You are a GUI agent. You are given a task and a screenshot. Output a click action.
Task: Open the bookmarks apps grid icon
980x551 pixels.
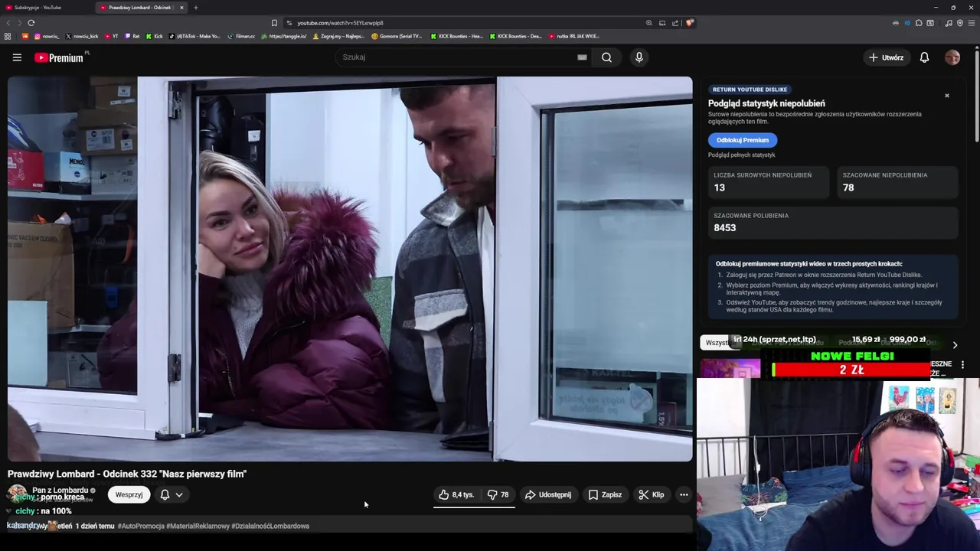[x=8, y=36]
